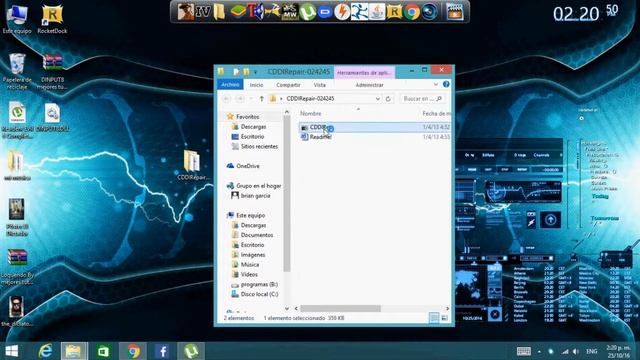This screenshot has width=640, height=360.
Task: Open Este equipo desktop icon
Action: coord(17,19)
